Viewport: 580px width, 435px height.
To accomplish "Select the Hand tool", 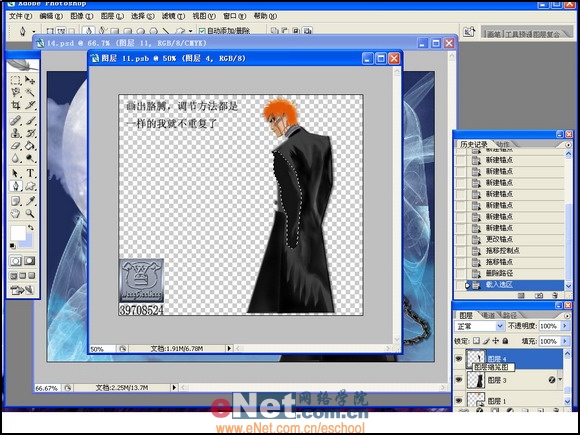I will (16, 213).
